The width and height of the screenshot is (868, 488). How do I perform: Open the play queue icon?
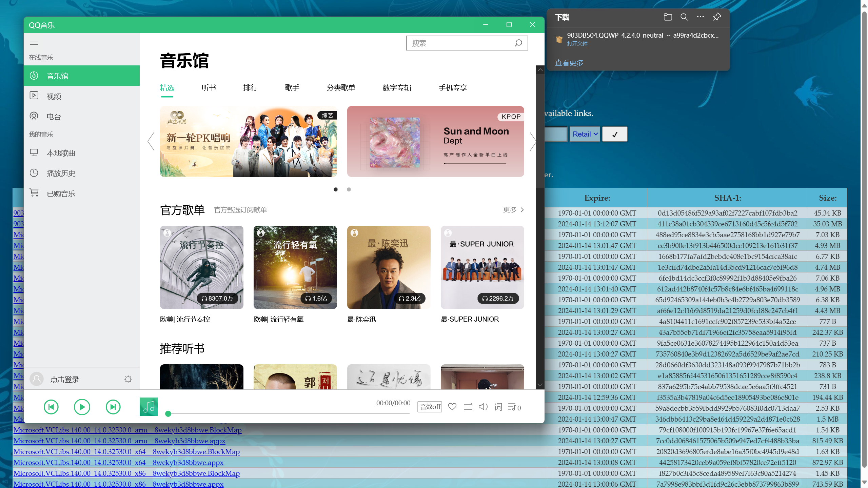pos(513,407)
